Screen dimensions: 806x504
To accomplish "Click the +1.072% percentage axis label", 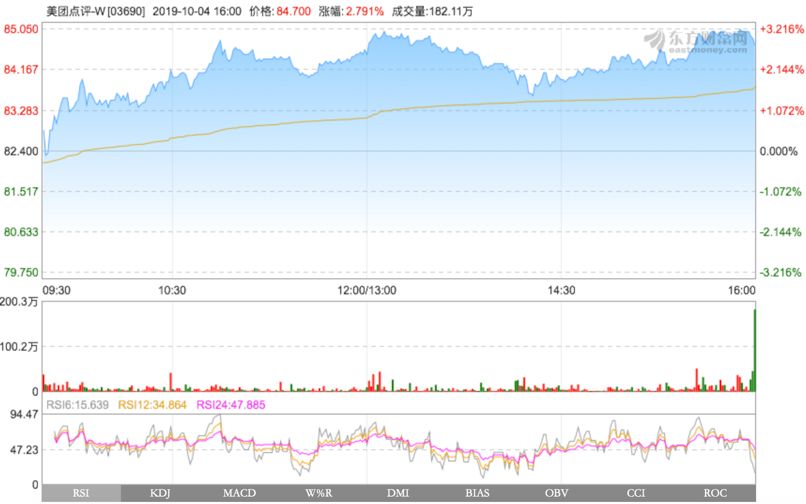I will point(782,111).
